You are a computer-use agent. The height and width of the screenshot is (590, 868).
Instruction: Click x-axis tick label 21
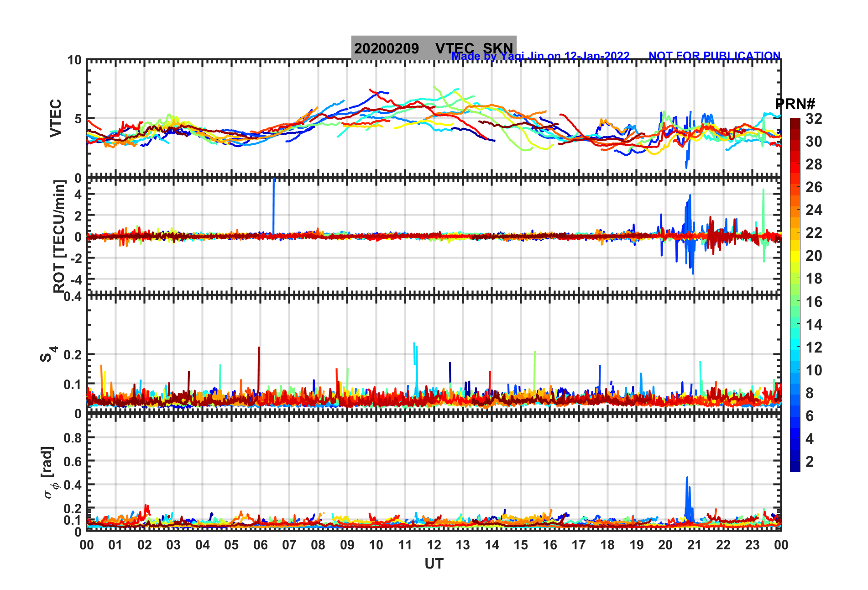[x=694, y=545]
